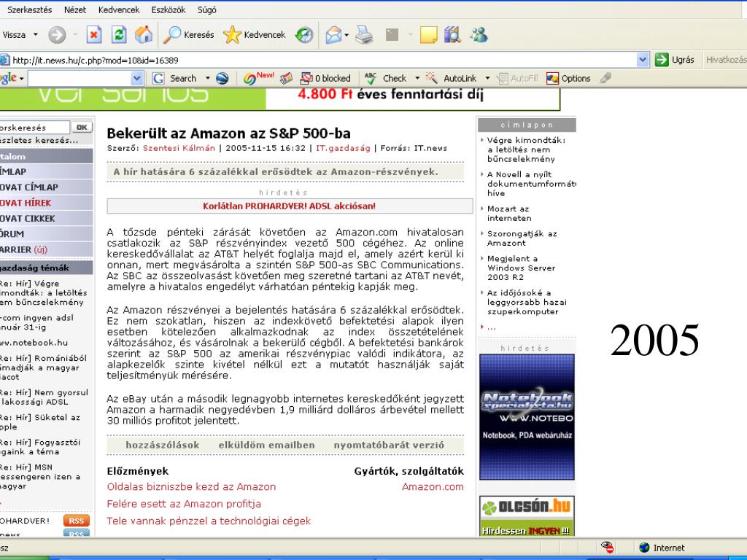Open Kedvencek favorites star
Image resolution: width=747 pixels, height=560 pixels.
255,35
